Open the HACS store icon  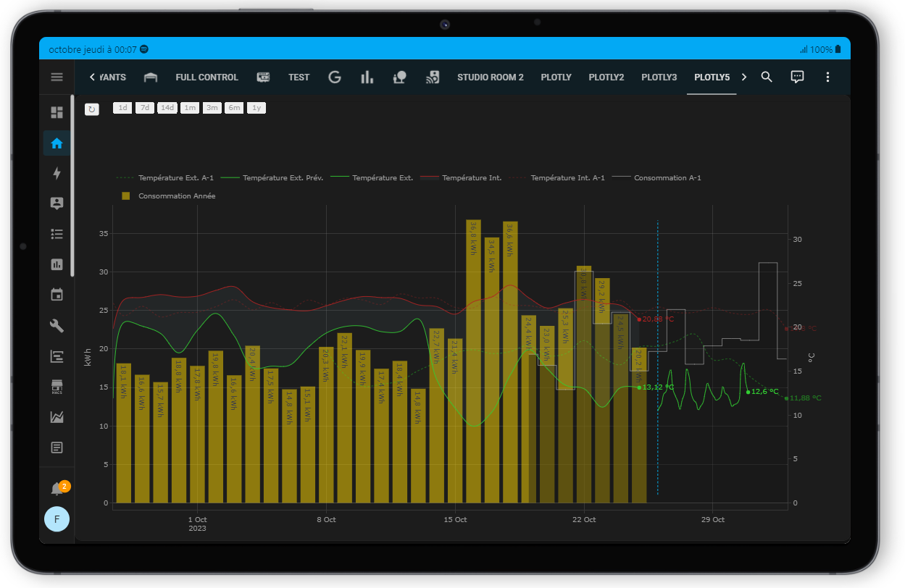(57, 387)
